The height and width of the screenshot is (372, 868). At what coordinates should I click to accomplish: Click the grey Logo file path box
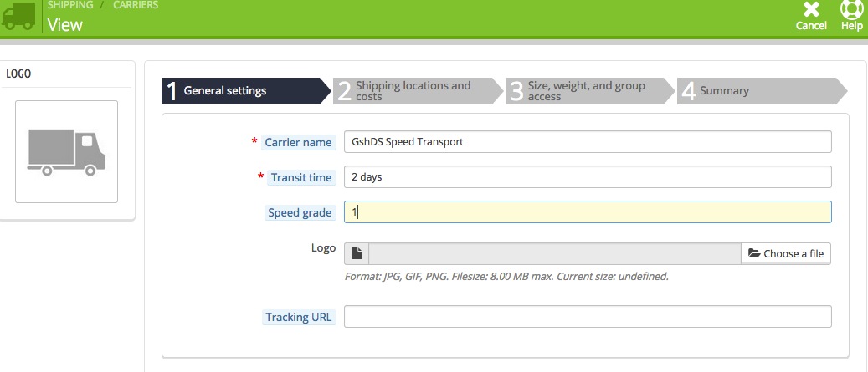[554, 253]
